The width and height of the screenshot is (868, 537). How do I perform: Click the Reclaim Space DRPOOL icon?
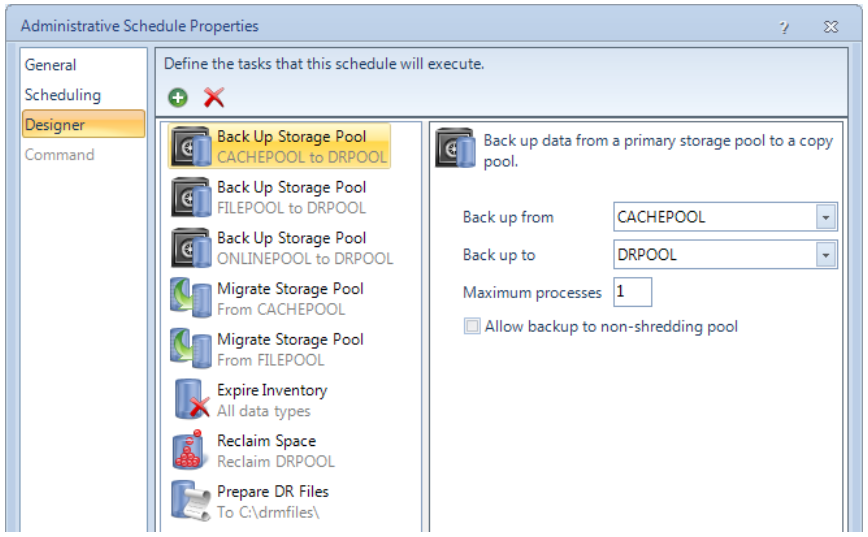pos(191,451)
